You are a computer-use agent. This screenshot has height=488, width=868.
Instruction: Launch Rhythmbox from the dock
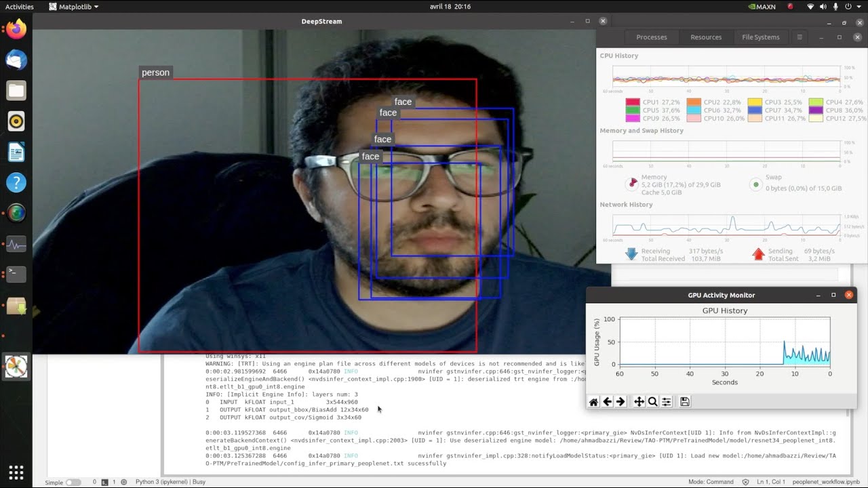16,121
